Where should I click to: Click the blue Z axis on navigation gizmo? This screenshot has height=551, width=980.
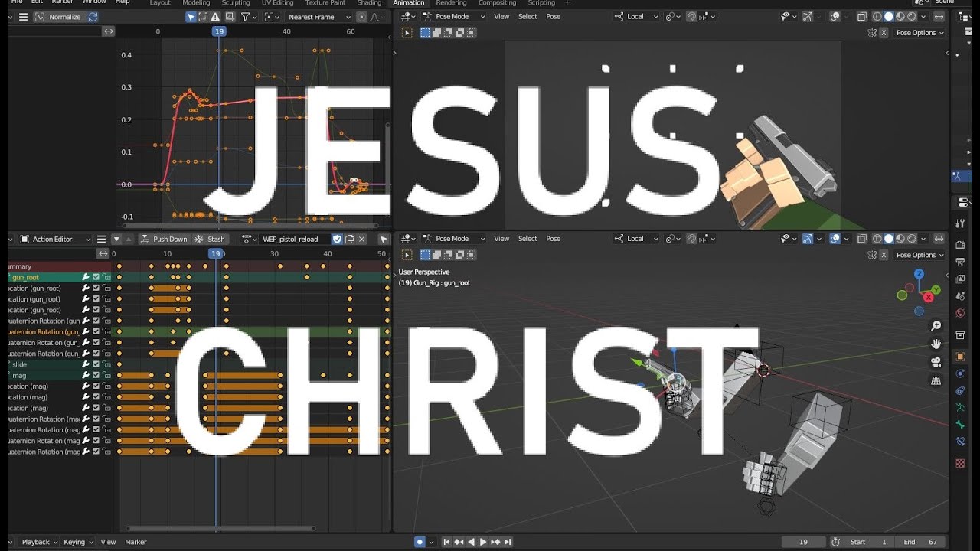coord(920,274)
